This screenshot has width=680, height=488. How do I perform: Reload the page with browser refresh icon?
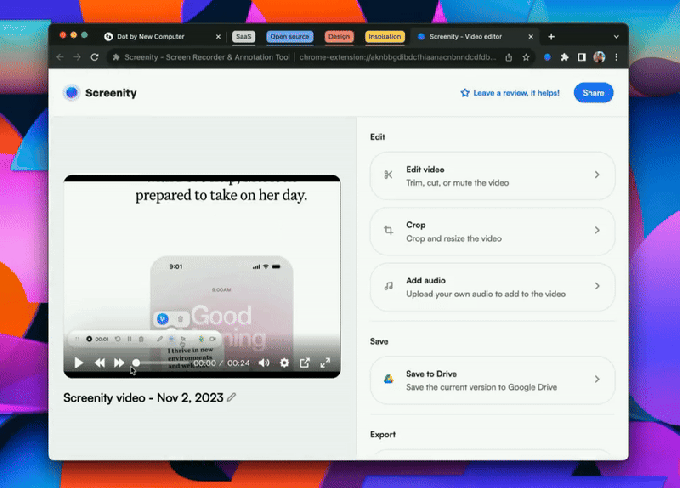click(94, 58)
